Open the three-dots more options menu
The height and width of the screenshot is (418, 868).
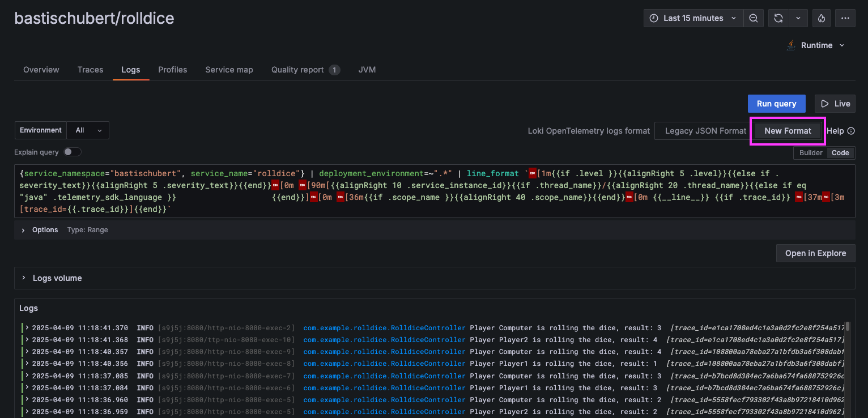click(x=845, y=18)
